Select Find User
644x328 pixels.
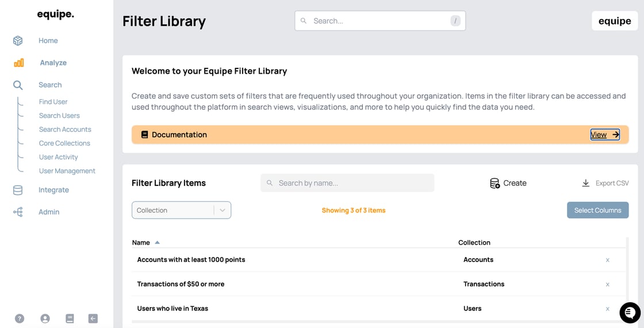coord(53,102)
